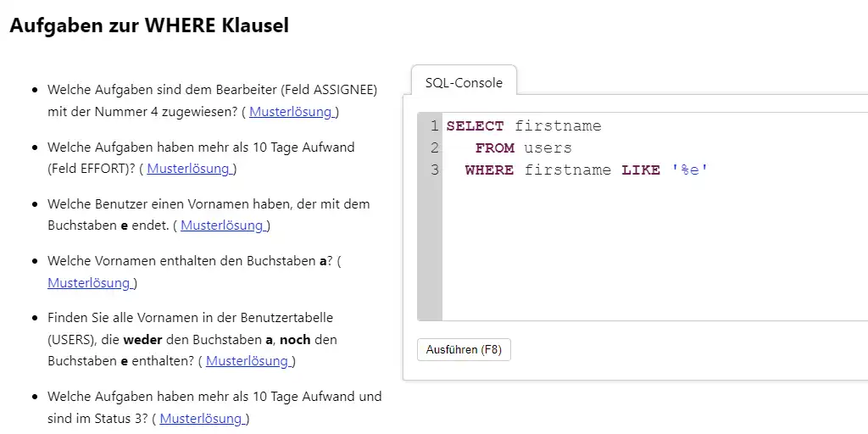Screen dimensions: 868x434
Task: Click the WHERE keyword on line 3
Action: point(489,170)
